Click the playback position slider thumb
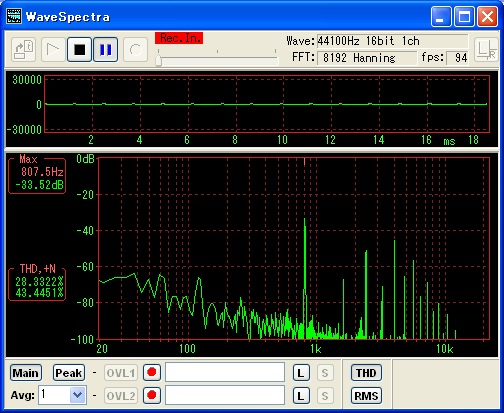Image resolution: width=504 pixels, height=413 pixels. [x=159, y=61]
